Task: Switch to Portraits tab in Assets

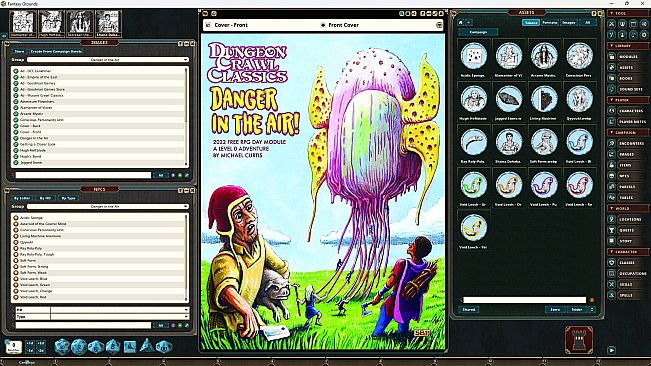Action: 550,22
